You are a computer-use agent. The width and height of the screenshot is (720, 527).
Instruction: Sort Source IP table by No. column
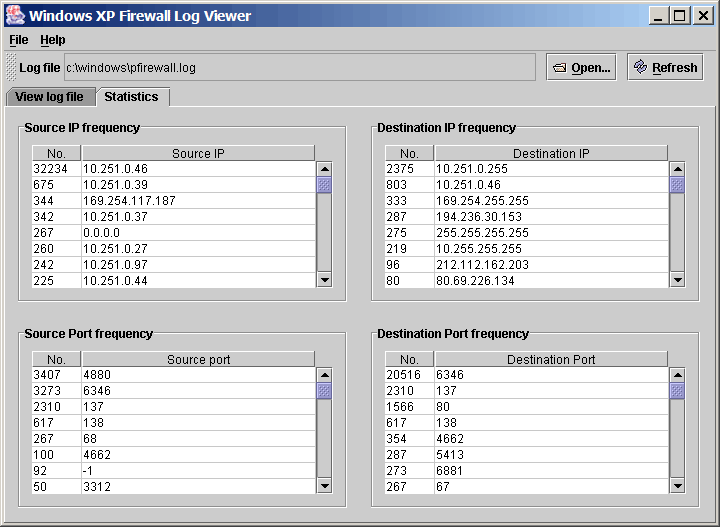tap(56, 153)
